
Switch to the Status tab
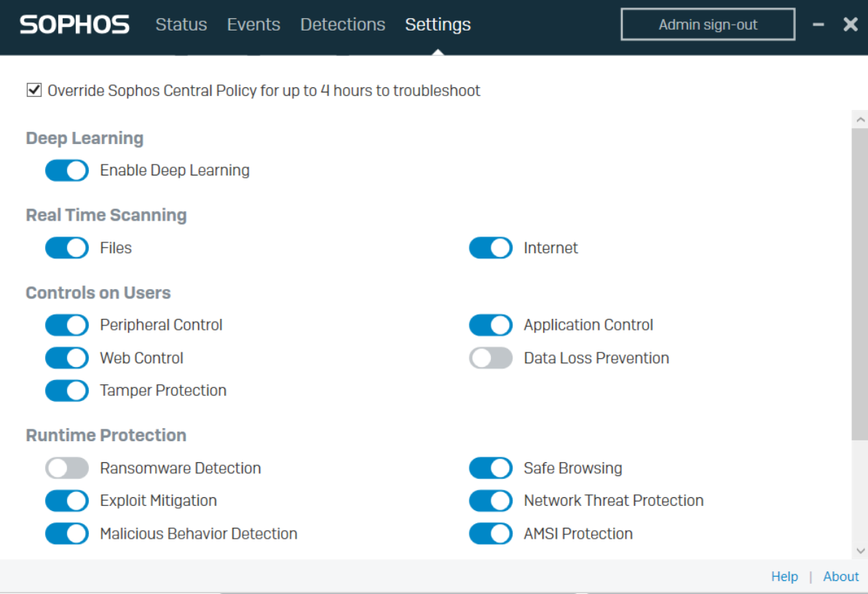[x=181, y=24]
